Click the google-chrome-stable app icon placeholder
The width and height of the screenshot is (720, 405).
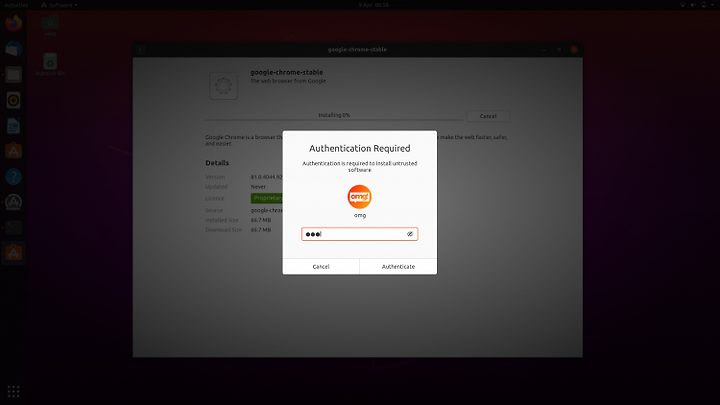pos(224,86)
